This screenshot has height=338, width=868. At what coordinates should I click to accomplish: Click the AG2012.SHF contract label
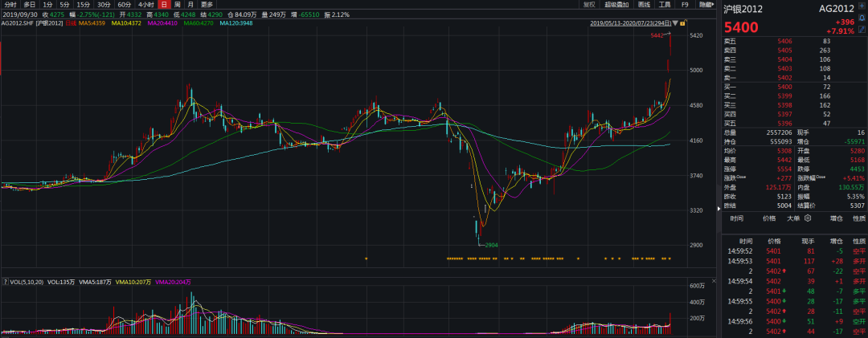tap(18, 23)
